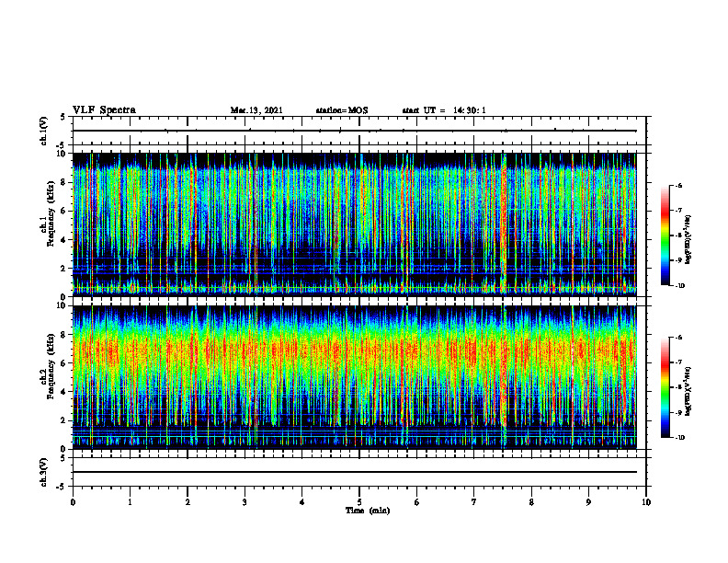Screen dimensions: 728x563
Task: Click the ch.2 frequency axis "6" tick label
Action: pos(64,363)
